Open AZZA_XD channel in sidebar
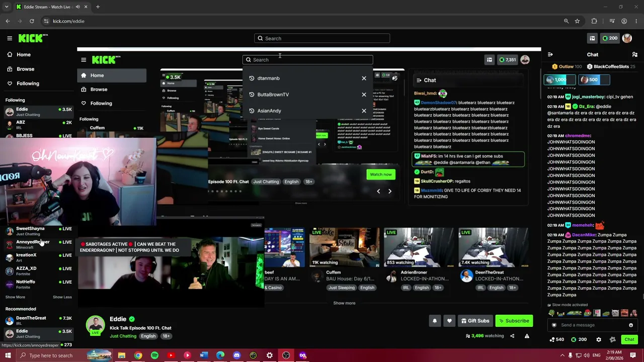This screenshot has height=362, width=644. [x=38, y=271]
